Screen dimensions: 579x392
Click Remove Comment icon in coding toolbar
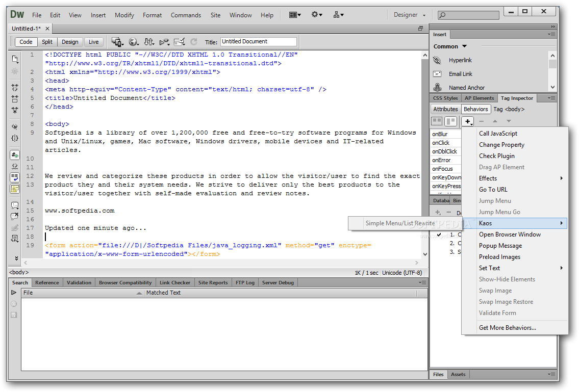15,216
